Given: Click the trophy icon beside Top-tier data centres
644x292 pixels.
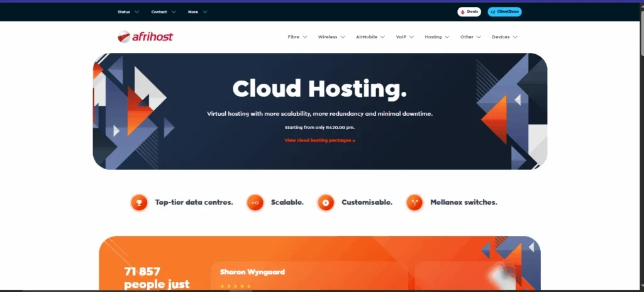Looking at the screenshot, I should point(139,203).
